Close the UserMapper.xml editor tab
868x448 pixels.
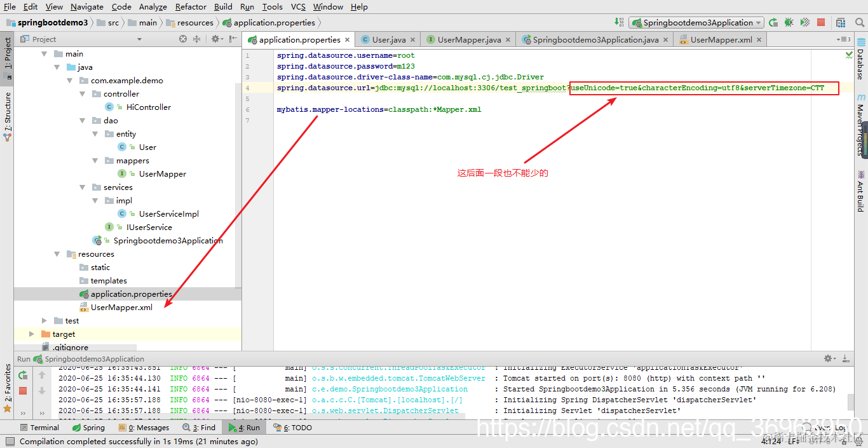[x=759, y=40]
